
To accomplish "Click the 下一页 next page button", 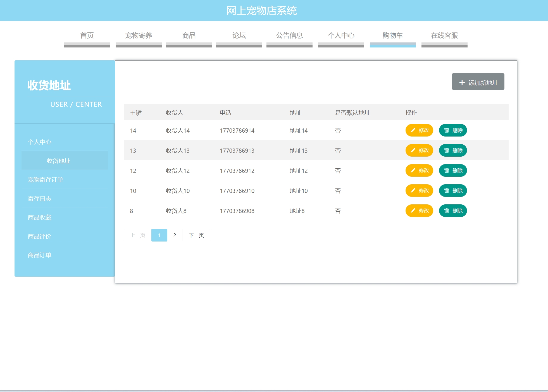I will click(x=196, y=235).
